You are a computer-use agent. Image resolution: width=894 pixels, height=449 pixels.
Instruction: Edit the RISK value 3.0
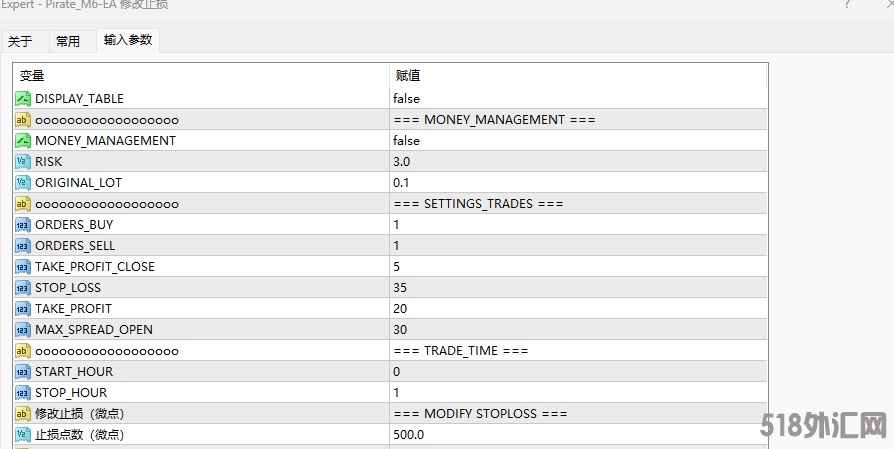click(x=401, y=161)
